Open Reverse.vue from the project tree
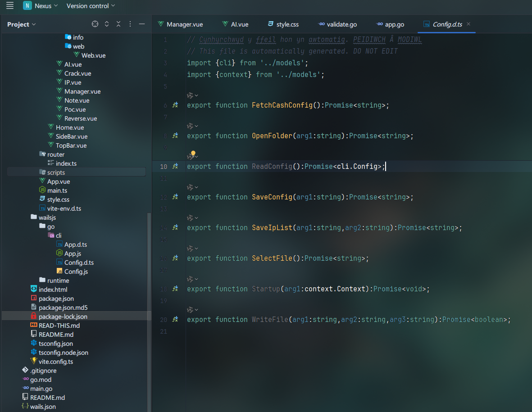Viewport: 532px width, 412px height. [x=77, y=118]
